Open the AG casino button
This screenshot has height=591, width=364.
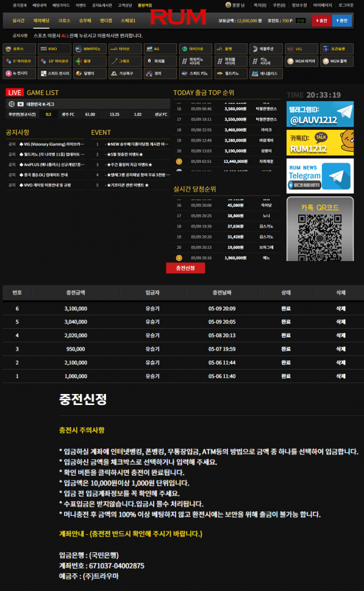click(160, 49)
